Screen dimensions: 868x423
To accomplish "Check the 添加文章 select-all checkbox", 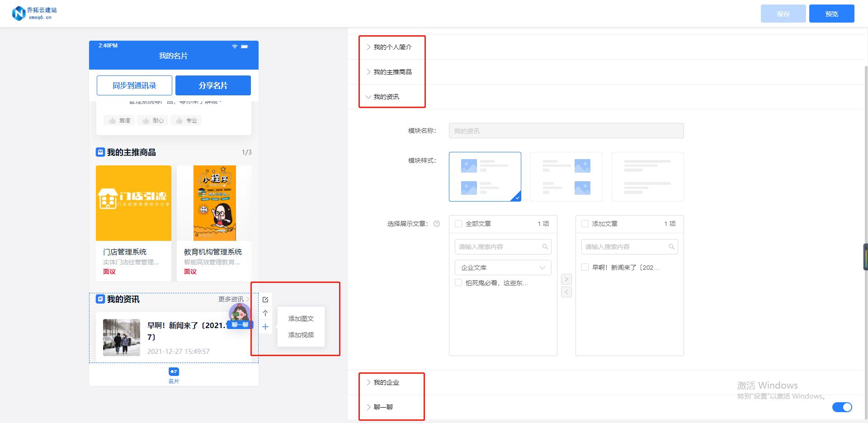I will pos(585,224).
